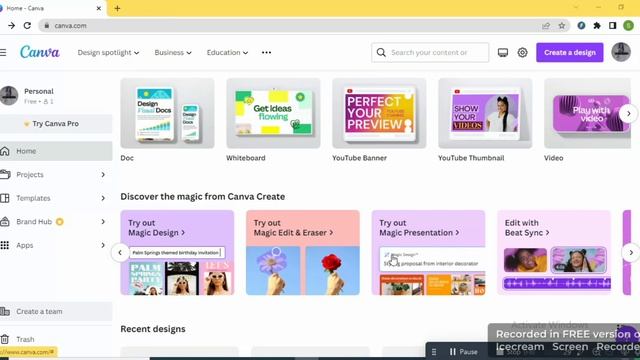Open the settings gear icon
Screen dimensions: 640x360
pos(522,52)
